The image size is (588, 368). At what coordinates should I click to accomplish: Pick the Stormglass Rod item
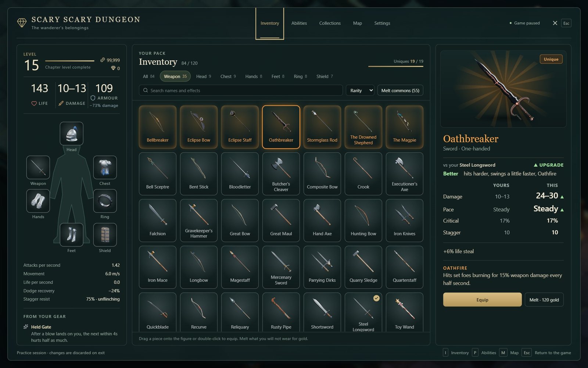(322, 127)
